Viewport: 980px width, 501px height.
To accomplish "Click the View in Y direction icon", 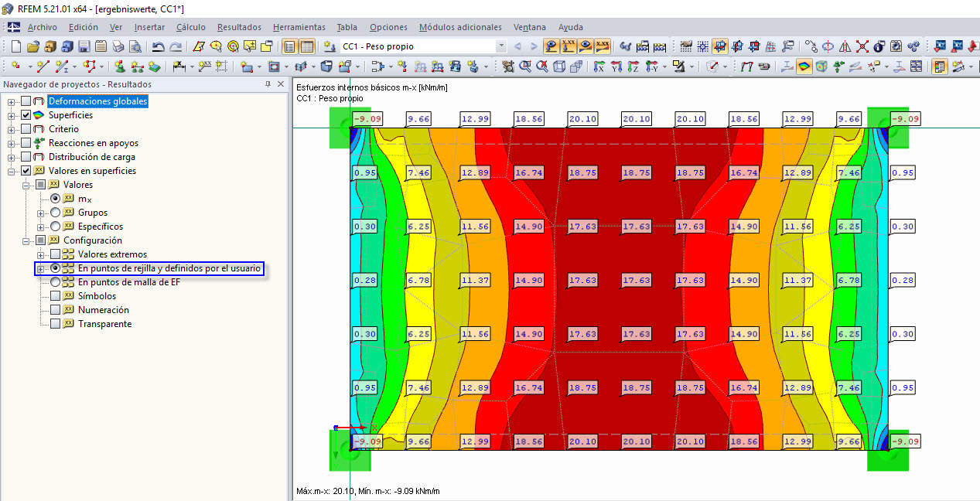I will (616, 66).
